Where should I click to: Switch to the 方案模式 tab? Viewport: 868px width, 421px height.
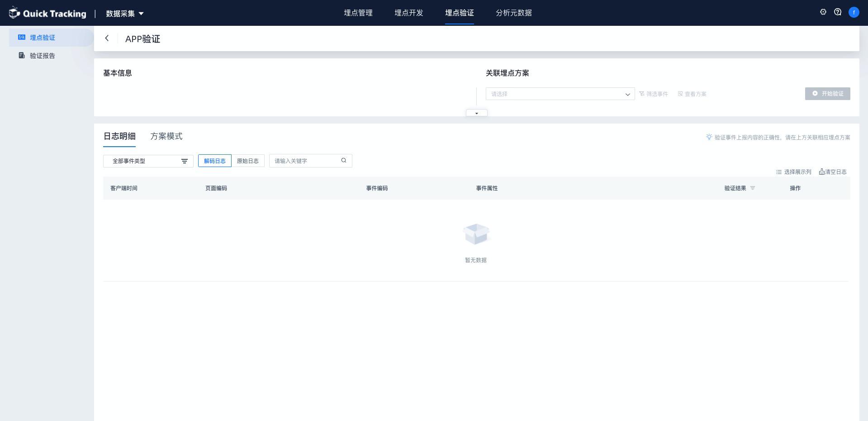click(166, 136)
